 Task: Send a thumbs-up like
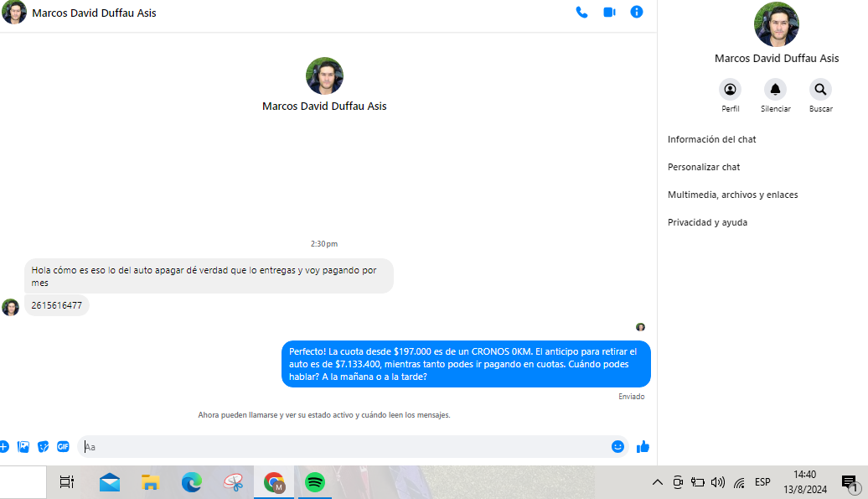[x=643, y=447]
